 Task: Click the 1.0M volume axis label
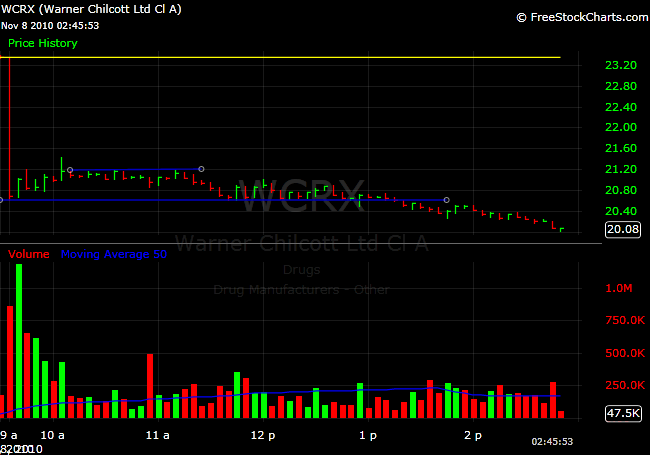tap(618, 288)
